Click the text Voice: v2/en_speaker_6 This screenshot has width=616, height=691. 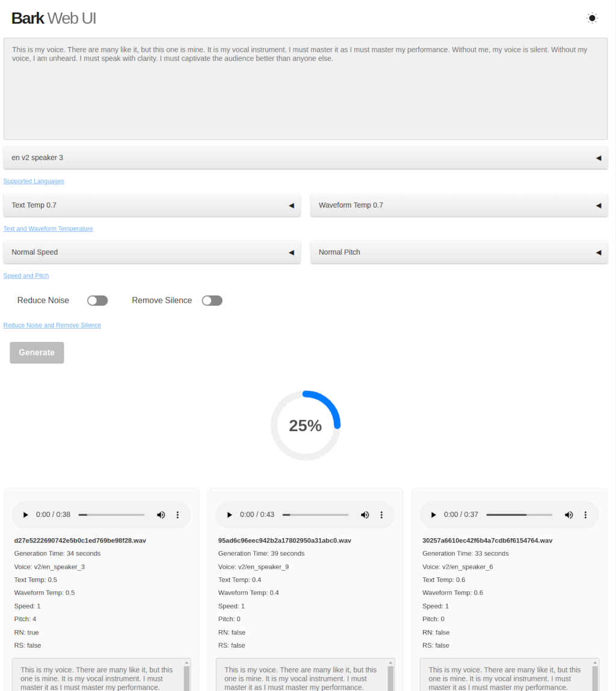(x=457, y=567)
